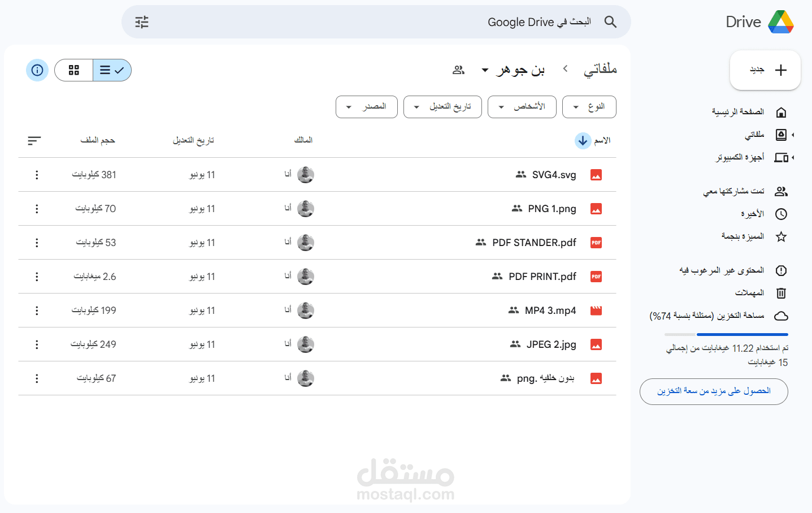Screen dimensions: 812x513
Task: Select the file JPEG 2.jpg
Action: [x=317, y=344]
